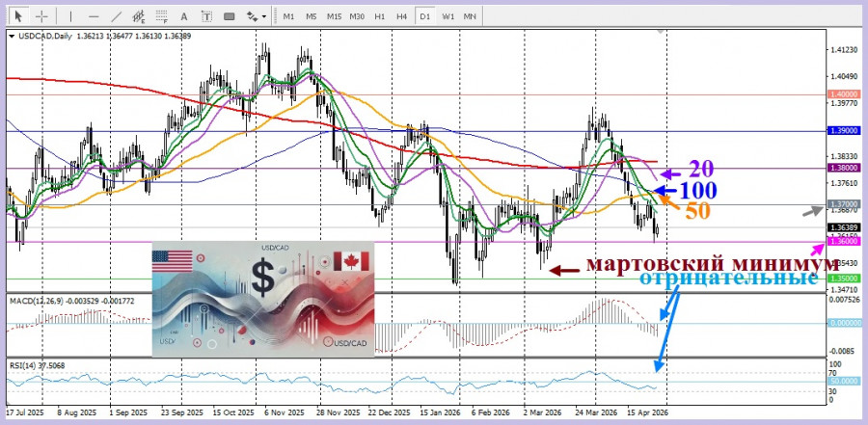
Task: Click the MACD(12,26,9) indicator label
Action: click(36, 302)
